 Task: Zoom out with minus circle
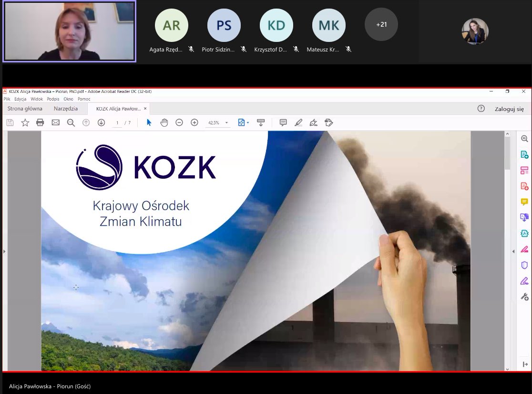click(179, 122)
